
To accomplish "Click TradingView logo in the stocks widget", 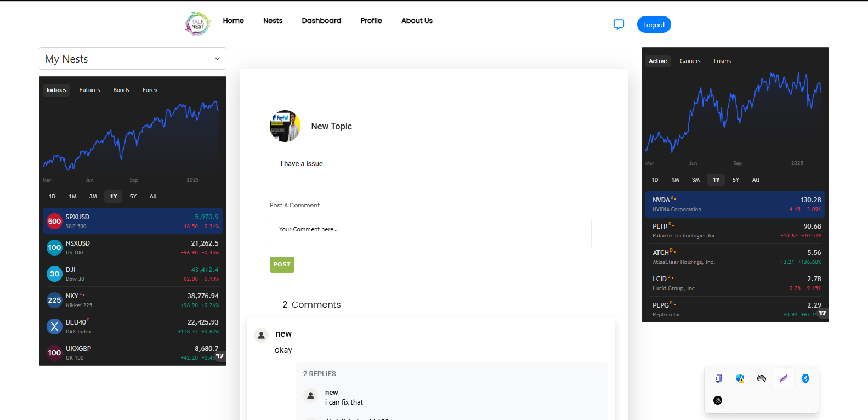I will coord(822,313).
